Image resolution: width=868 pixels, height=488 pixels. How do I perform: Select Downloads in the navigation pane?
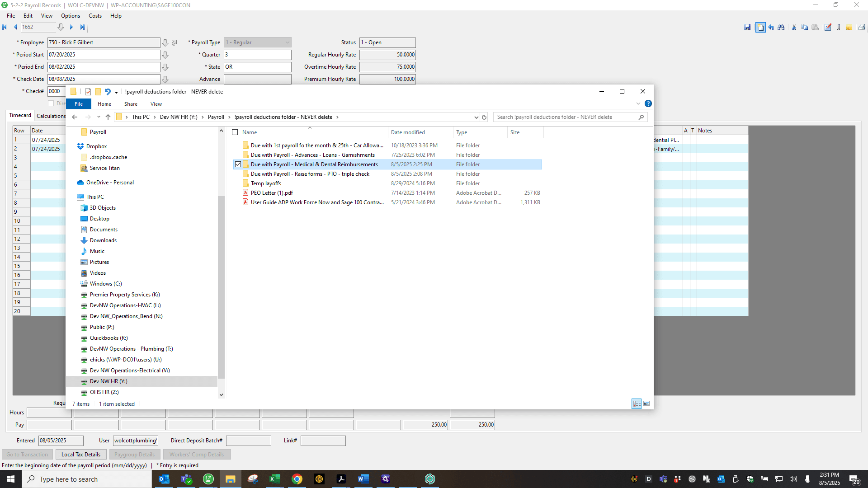click(x=103, y=240)
